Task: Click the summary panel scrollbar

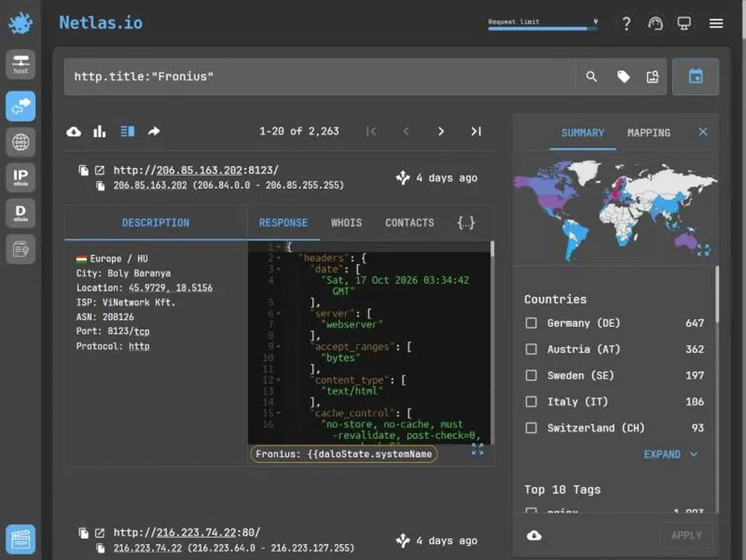Action: [717, 295]
